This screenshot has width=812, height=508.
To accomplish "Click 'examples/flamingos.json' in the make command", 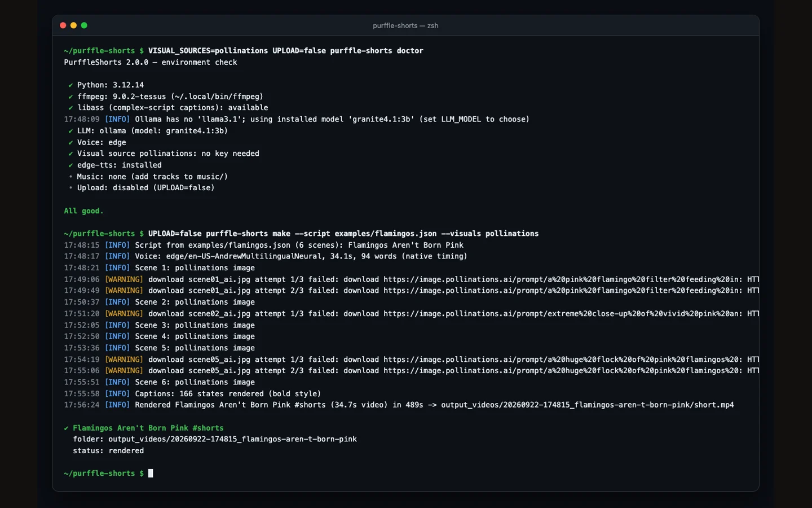I will [x=386, y=234].
